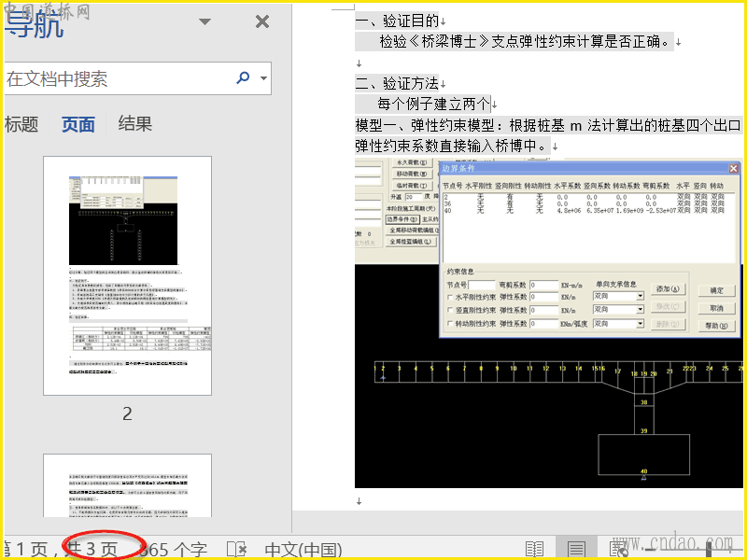Click the 全局移动荷载编组 button in picture
747x560 pixels.
coord(414,231)
